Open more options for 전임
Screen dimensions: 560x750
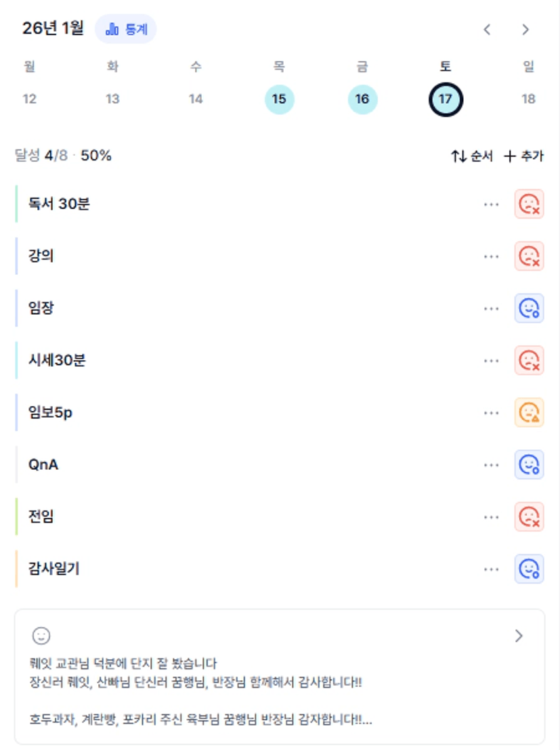coord(492,517)
